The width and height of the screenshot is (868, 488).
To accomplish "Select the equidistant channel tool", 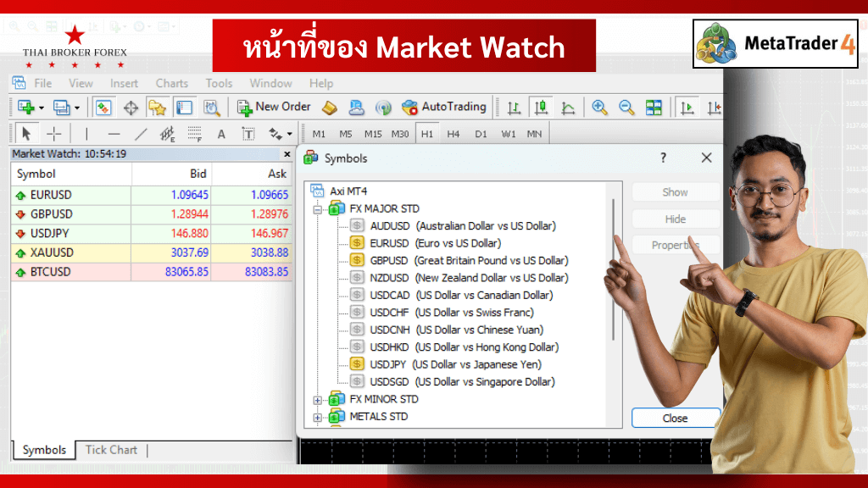I will tap(167, 133).
